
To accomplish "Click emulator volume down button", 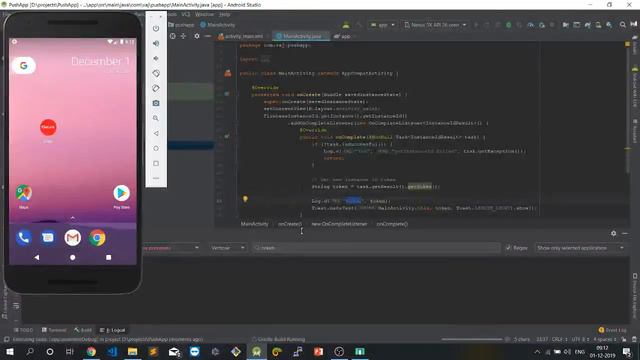I will (156, 58).
